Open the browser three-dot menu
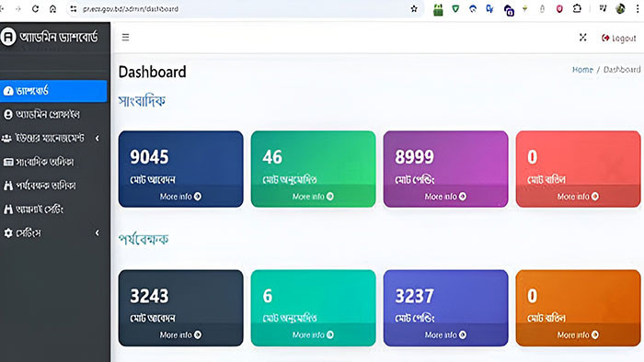The image size is (644, 362). click(638, 8)
